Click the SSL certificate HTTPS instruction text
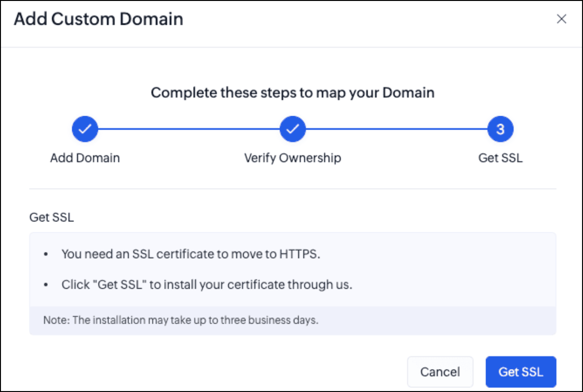The width and height of the screenshot is (583, 392). click(191, 254)
